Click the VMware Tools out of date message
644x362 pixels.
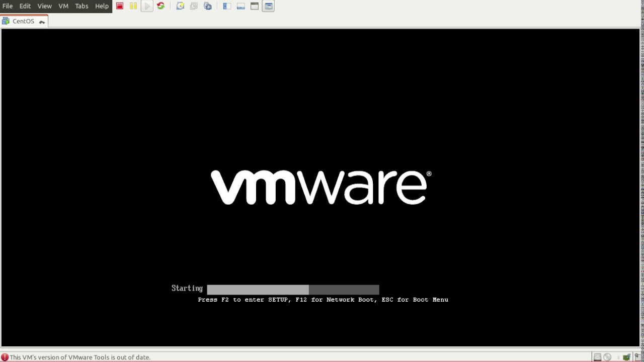(80, 357)
